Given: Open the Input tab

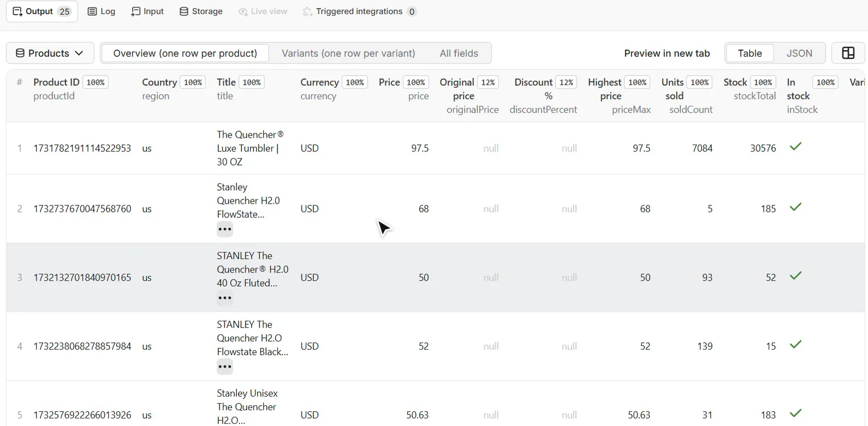Looking at the screenshot, I should pos(147,11).
